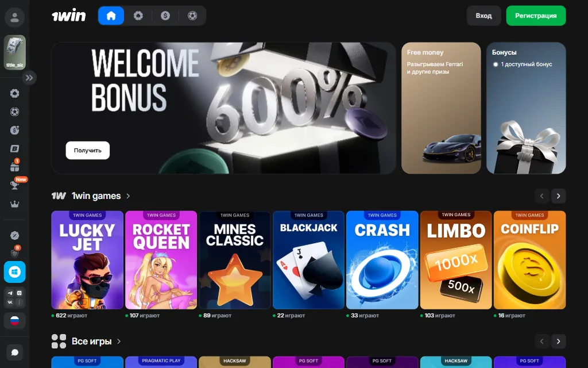Open the user profile avatar icon
The image size is (588, 368).
(14, 17)
